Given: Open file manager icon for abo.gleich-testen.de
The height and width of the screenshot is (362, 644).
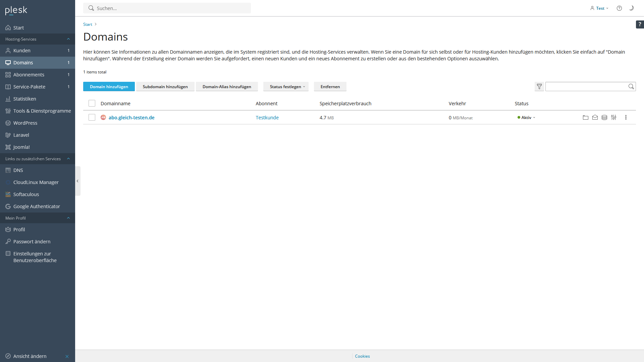Looking at the screenshot, I should click(x=586, y=118).
